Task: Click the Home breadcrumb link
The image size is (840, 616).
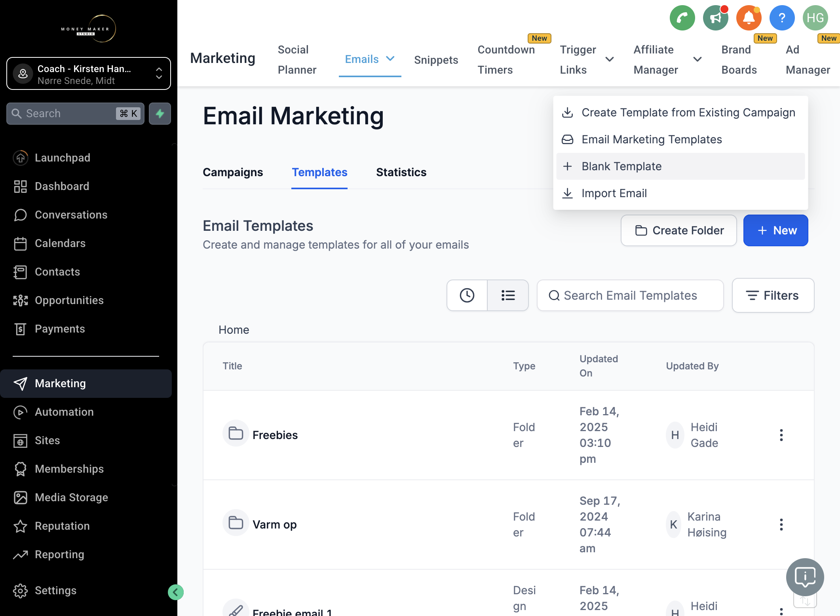Action: click(234, 330)
